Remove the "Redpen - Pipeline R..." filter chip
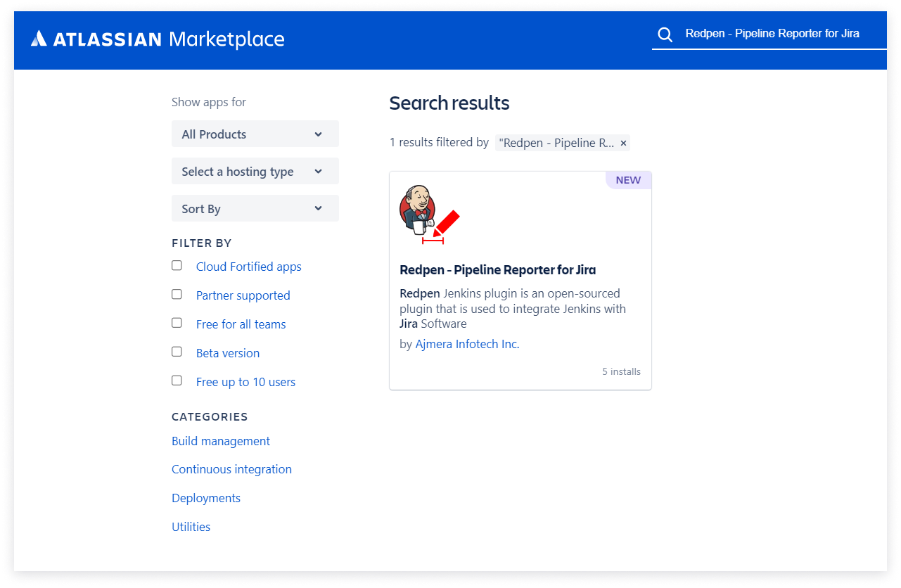 tap(623, 143)
